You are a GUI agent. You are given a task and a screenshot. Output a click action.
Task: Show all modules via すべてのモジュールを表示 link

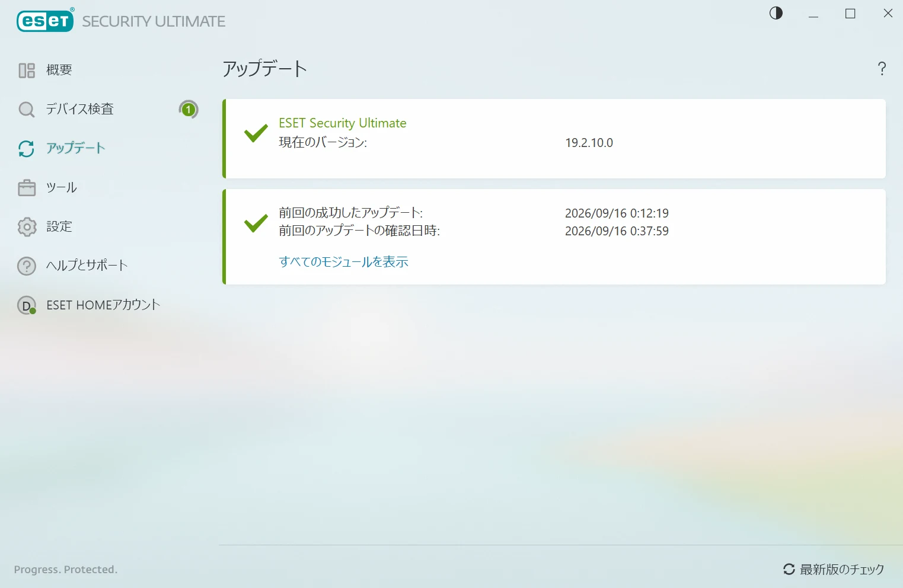(343, 261)
